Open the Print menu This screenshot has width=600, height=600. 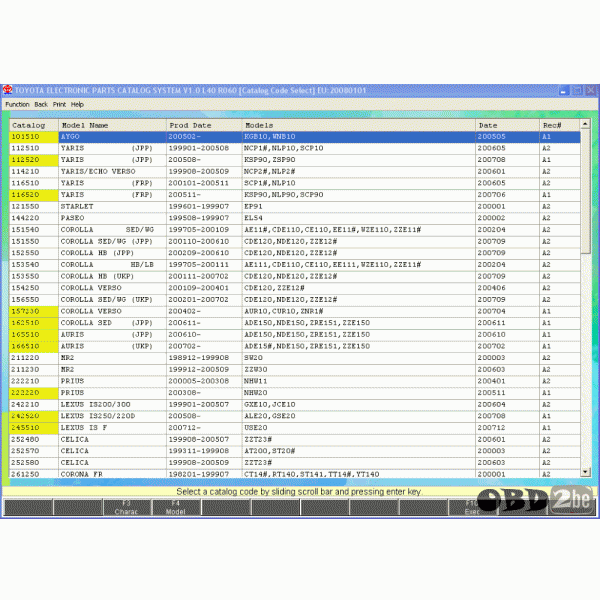tap(59, 104)
